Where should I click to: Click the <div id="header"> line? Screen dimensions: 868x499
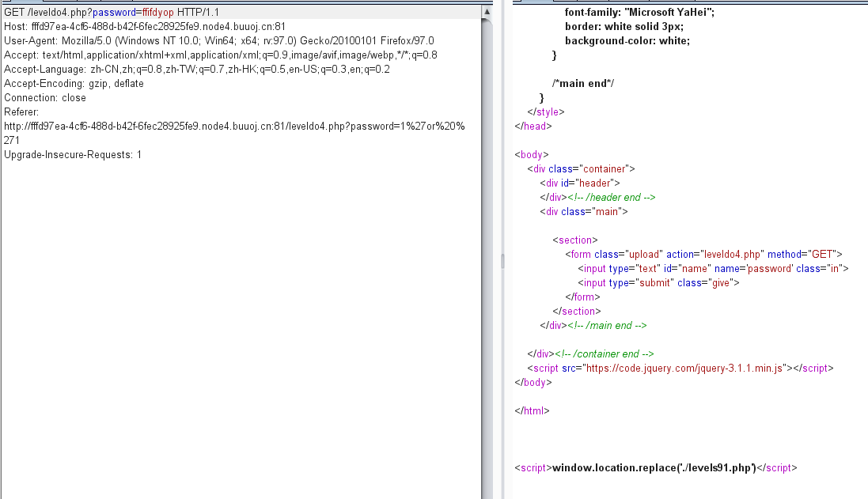point(579,183)
